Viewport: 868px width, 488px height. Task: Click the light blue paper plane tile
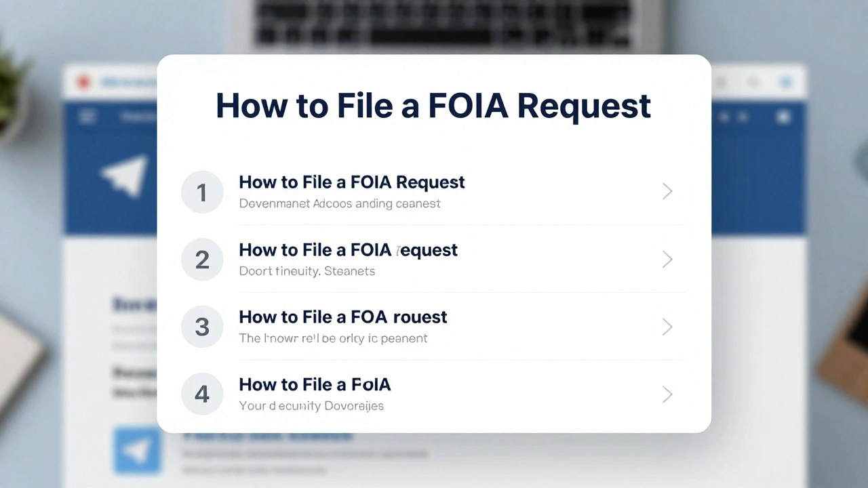tap(138, 449)
